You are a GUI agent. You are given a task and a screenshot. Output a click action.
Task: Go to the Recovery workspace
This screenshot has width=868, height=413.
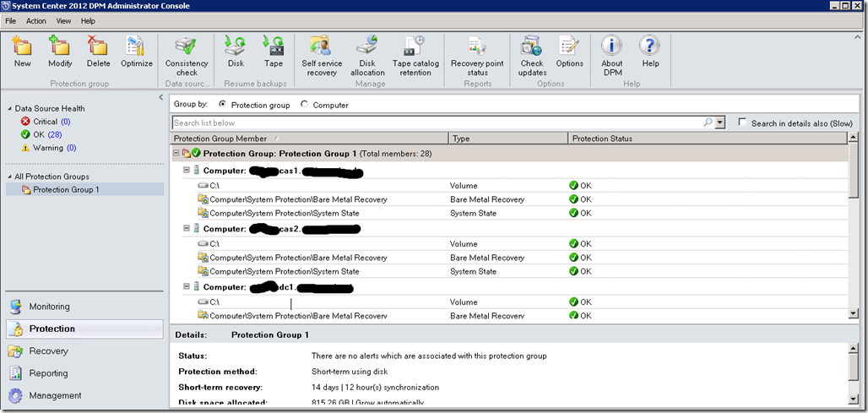(x=84, y=351)
